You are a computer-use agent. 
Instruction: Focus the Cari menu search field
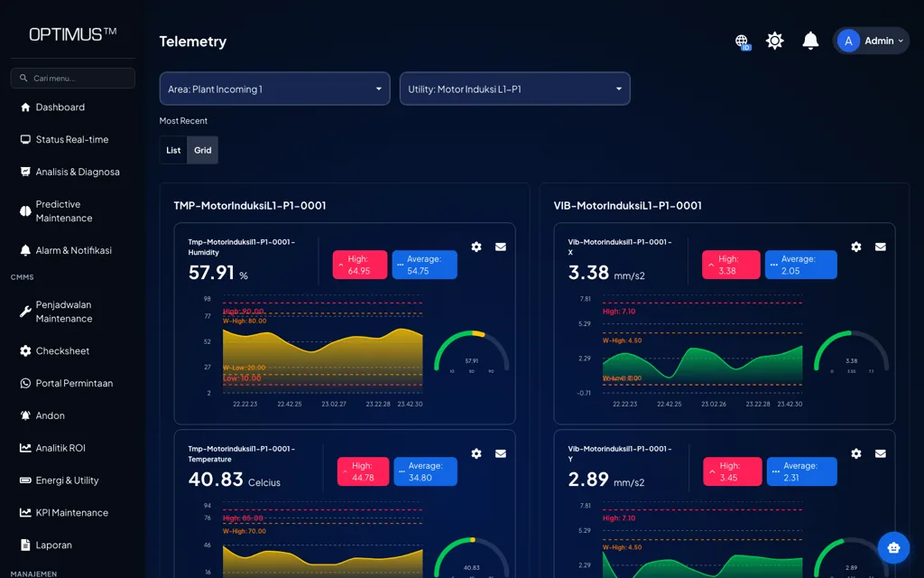click(x=73, y=78)
